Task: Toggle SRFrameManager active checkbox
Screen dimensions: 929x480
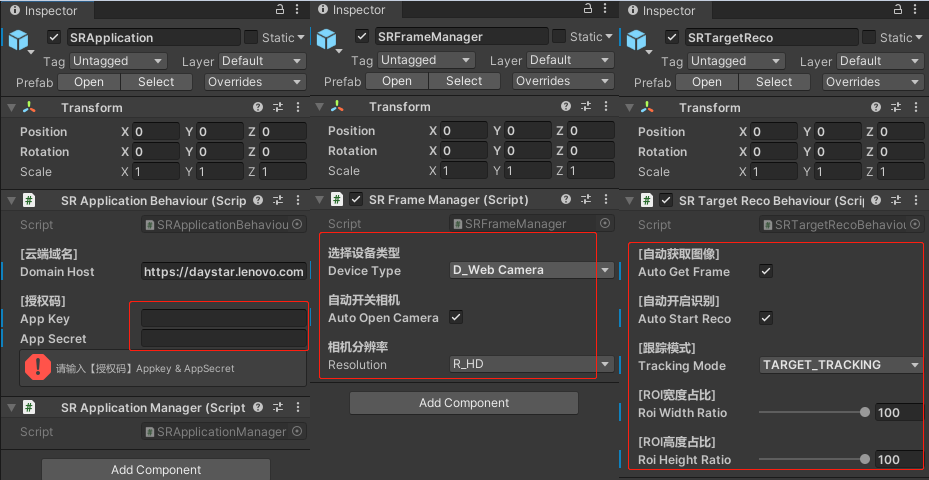Action: (x=362, y=36)
